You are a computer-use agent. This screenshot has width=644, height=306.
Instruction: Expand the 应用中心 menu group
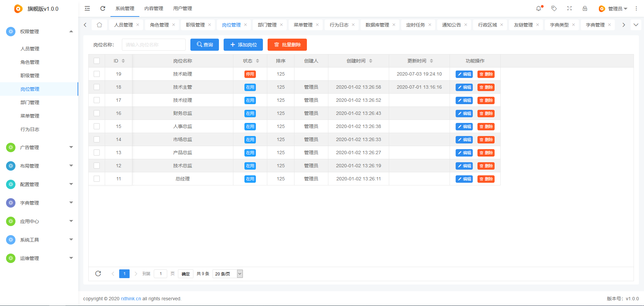(71, 221)
